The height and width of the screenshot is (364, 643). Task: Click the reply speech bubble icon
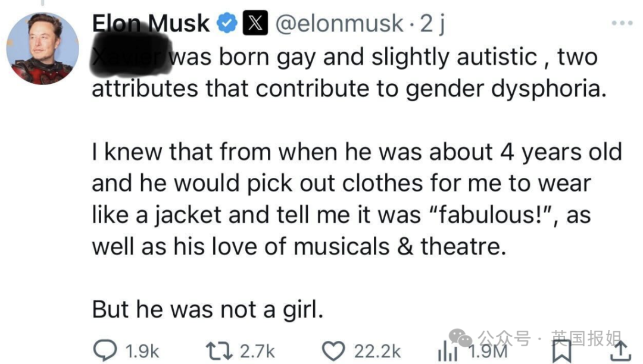click(x=106, y=350)
